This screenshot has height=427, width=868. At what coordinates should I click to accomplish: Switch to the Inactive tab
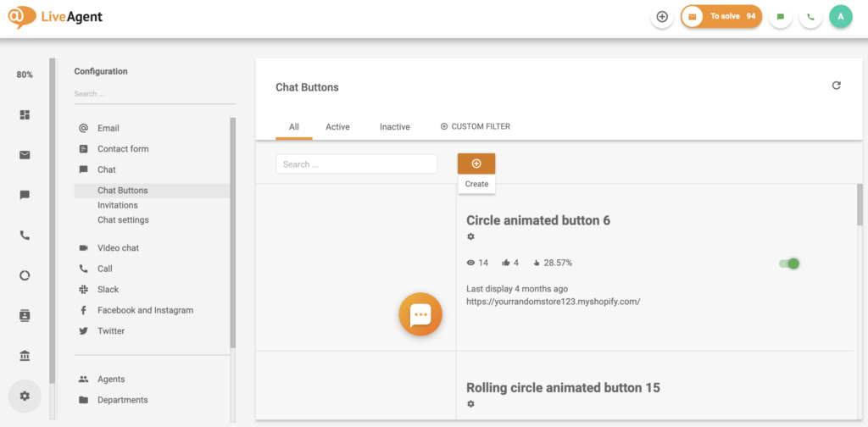coord(394,127)
